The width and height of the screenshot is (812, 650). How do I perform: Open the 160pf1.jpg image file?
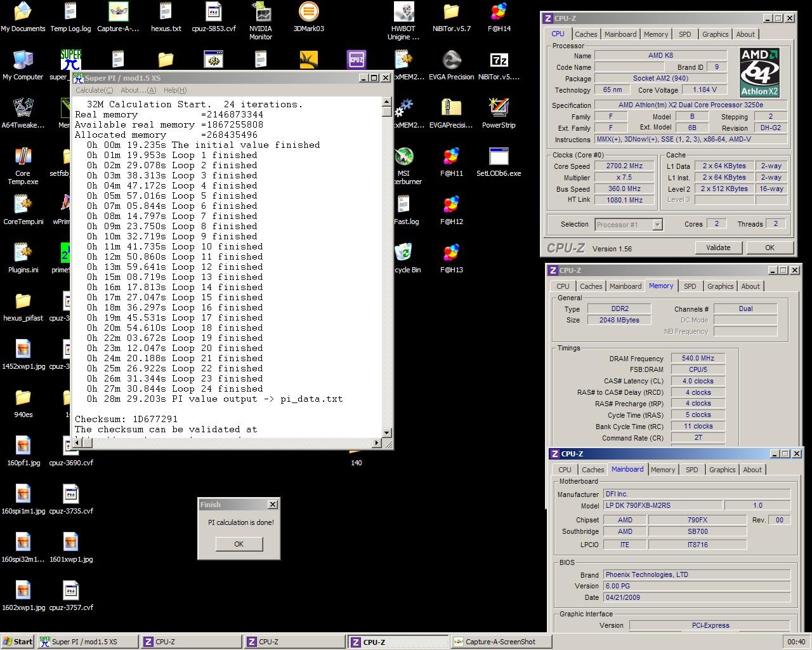pyautogui.click(x=23, y=451)
